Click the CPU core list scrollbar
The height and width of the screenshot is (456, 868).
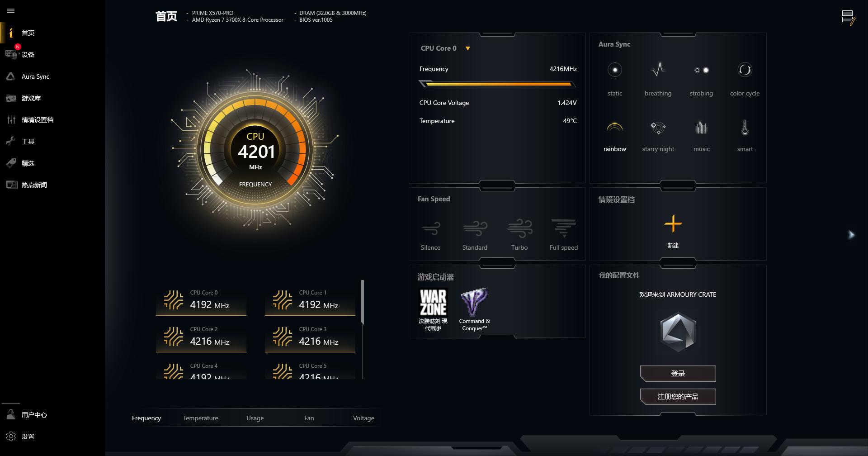(x=363, y=302)
